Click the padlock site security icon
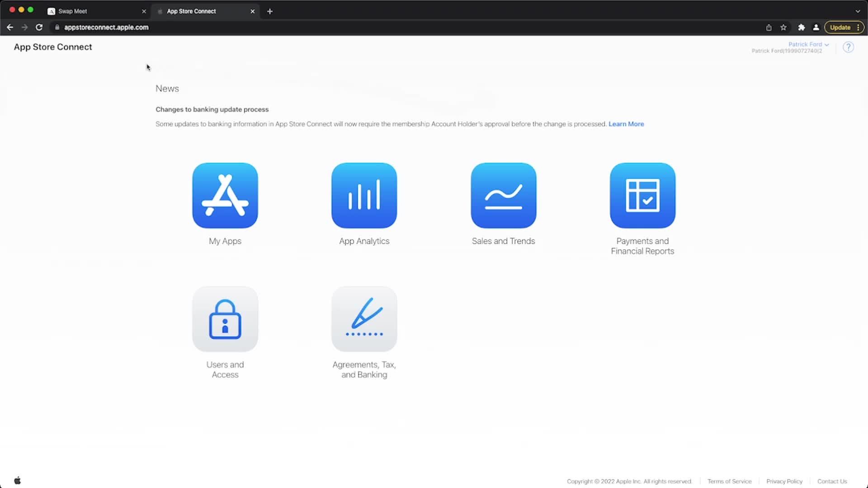 (57, 27)
